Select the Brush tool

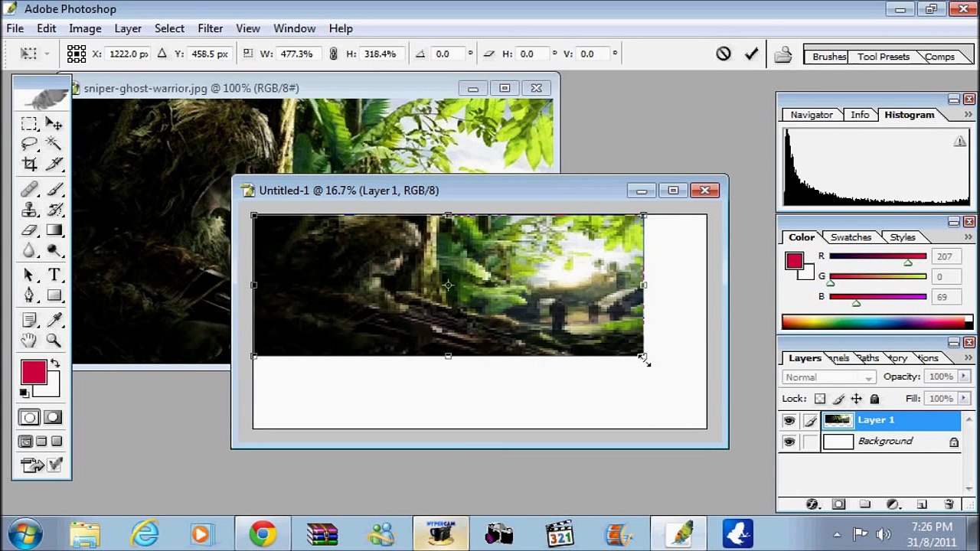[54, 189]
